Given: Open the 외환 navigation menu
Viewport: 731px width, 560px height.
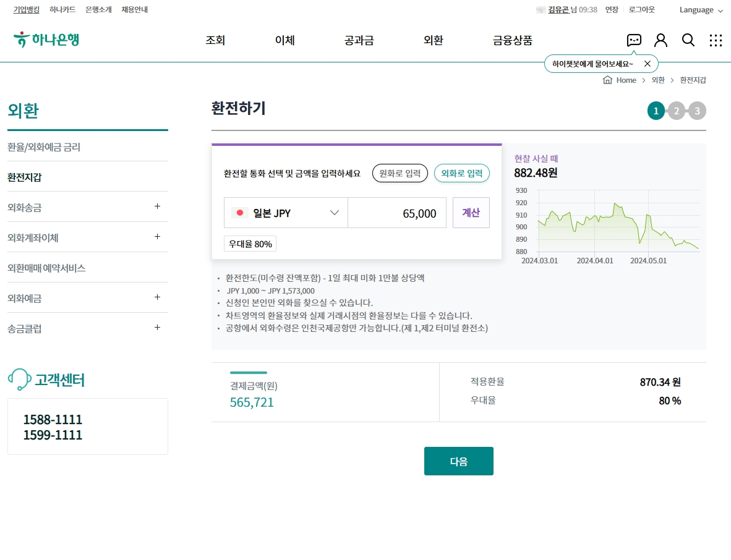Looking at the screenshot, I should pyautogui.click(x=433, y=40).
